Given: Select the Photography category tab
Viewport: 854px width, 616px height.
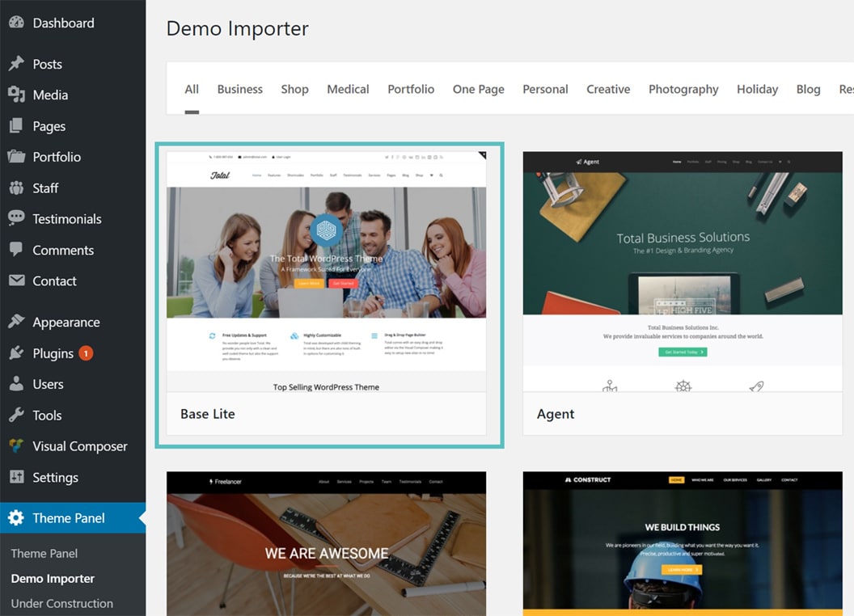Looking at the screenshot, I should tap(683, 89).
